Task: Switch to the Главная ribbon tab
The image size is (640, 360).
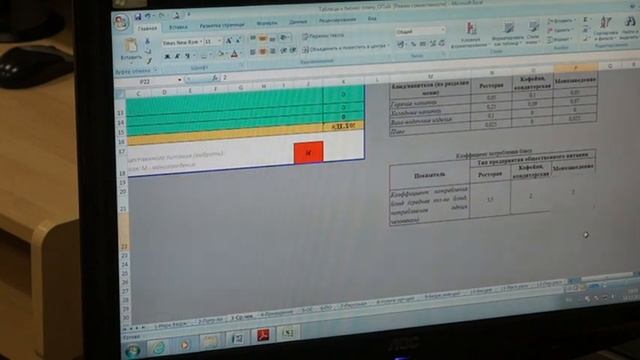Action: [x=147, y=28]
